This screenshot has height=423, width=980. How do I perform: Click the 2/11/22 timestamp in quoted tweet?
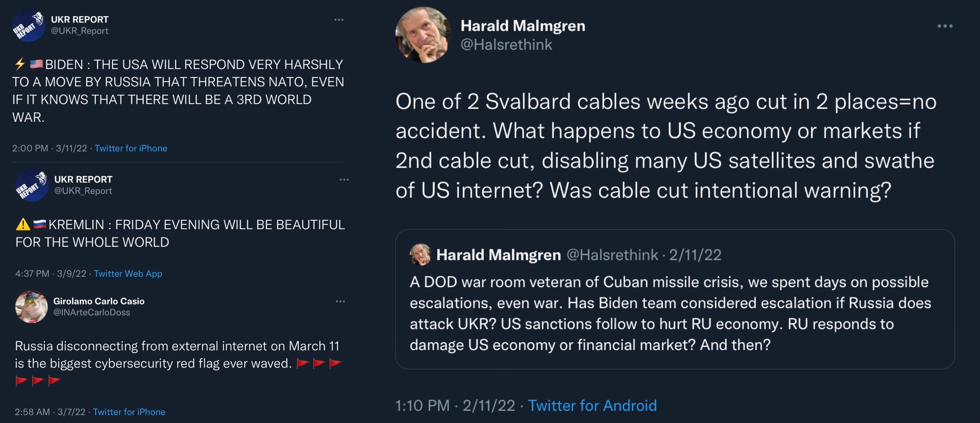[695, 255]
